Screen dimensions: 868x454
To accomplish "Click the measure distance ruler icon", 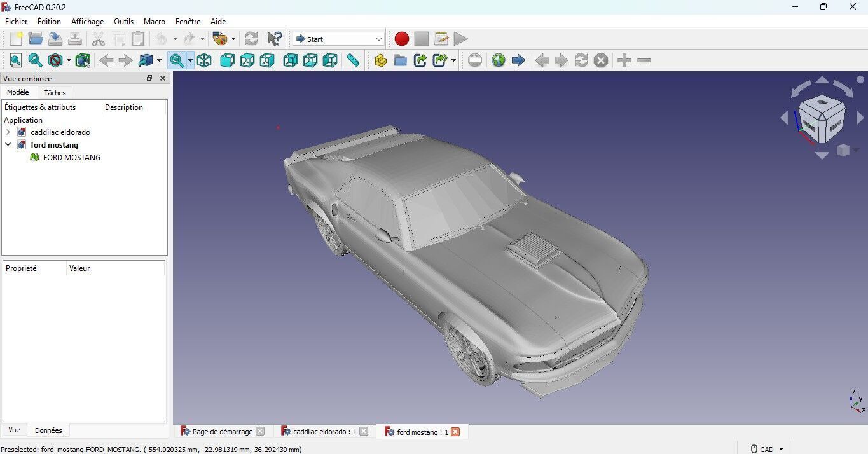I will 353,60.
